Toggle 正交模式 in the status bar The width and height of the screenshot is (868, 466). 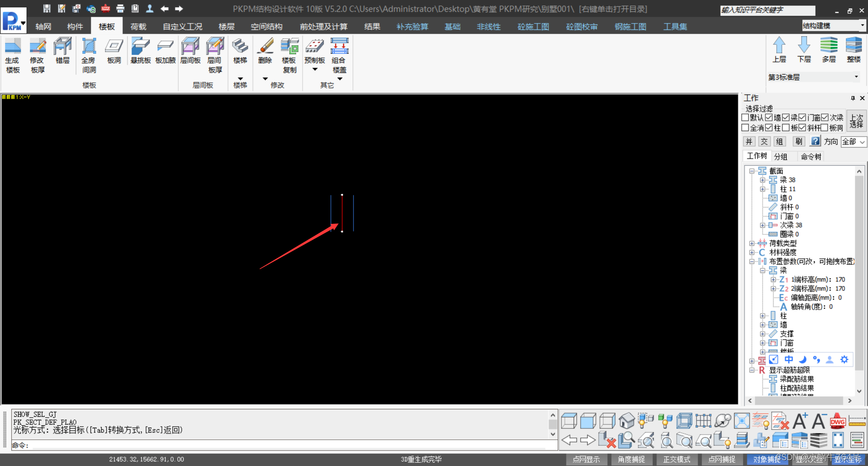(677, 459)
